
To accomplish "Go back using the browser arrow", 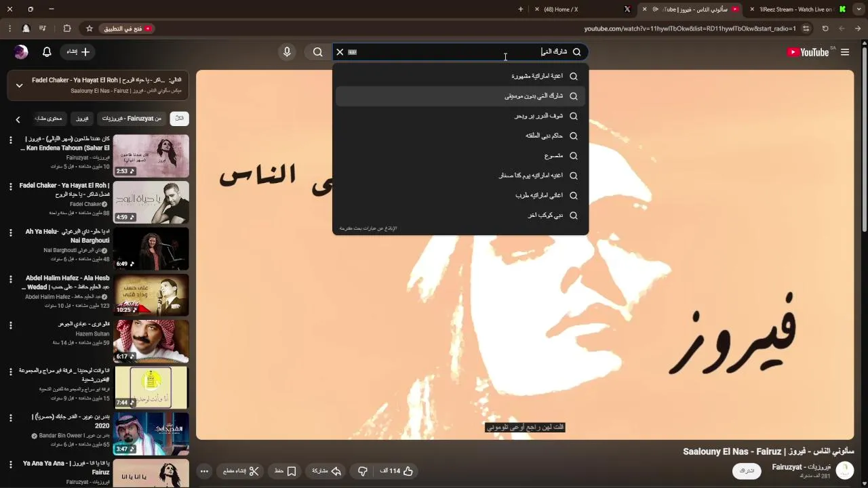I will (858, 28).
